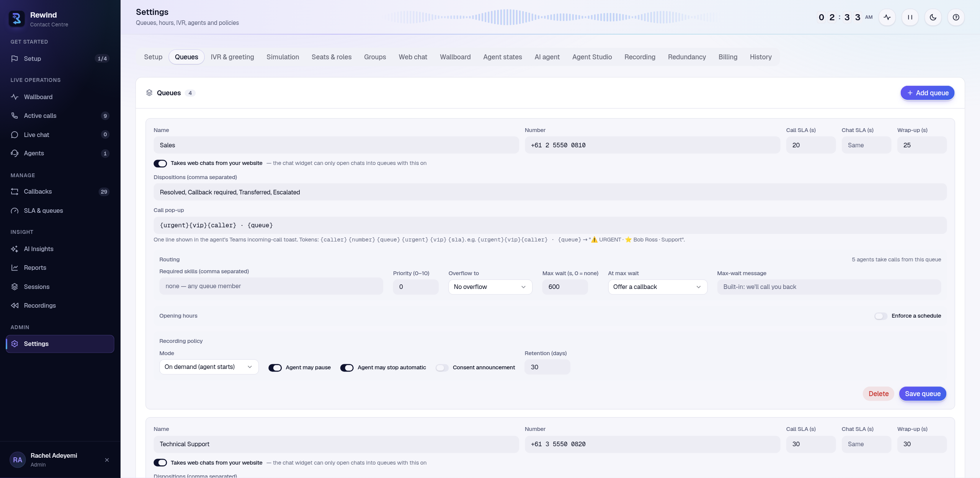Click the pause icon in the header

[x=910, y=17]
